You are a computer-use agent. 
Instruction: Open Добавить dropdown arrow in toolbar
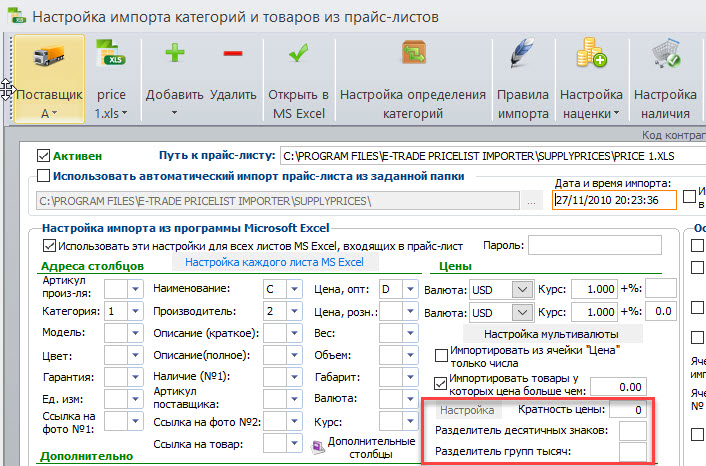(x=175, y=113)
